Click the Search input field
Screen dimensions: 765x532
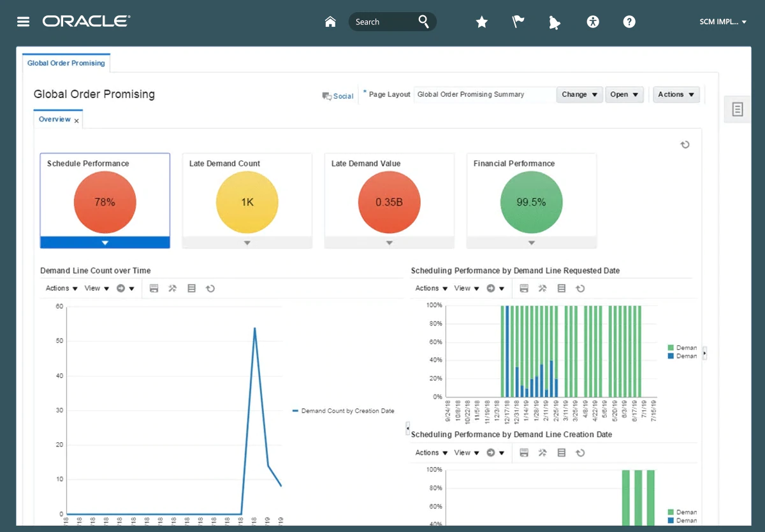[382, 22]
